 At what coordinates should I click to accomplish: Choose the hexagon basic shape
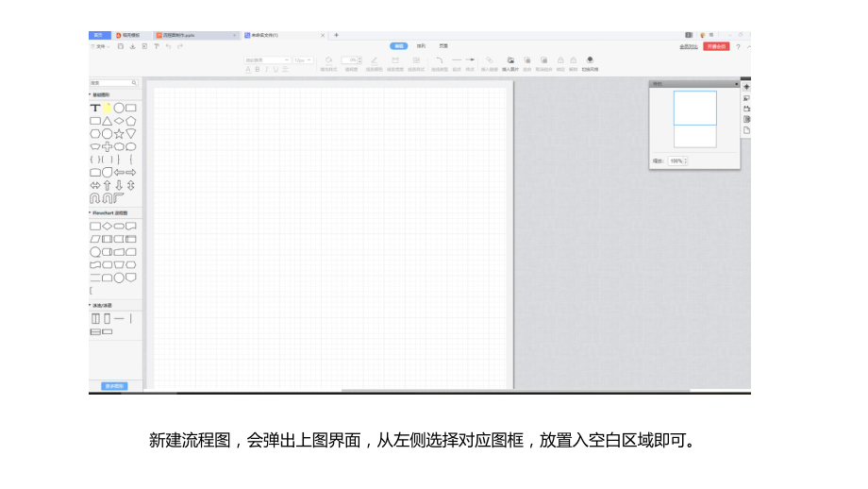pos(95,134)
